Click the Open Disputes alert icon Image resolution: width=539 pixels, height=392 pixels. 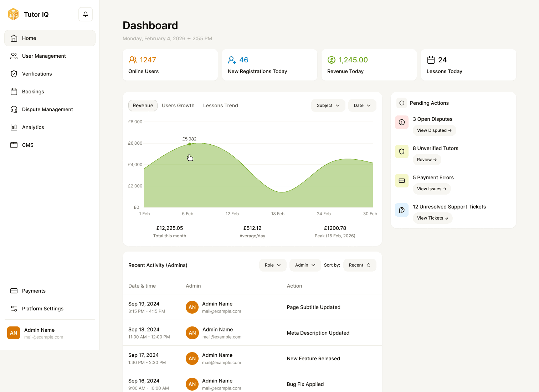coord(402,122)
